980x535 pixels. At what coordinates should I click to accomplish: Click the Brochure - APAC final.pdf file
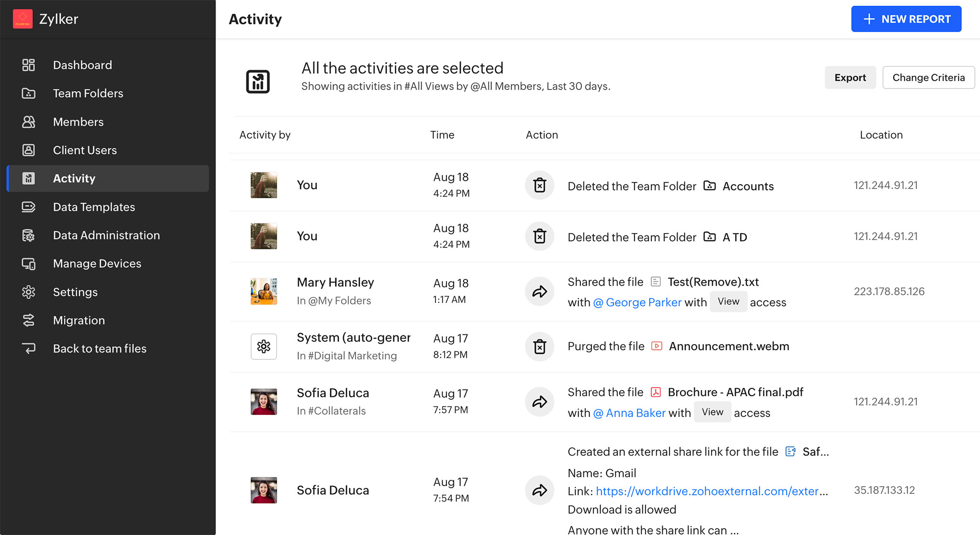(735, 392)
